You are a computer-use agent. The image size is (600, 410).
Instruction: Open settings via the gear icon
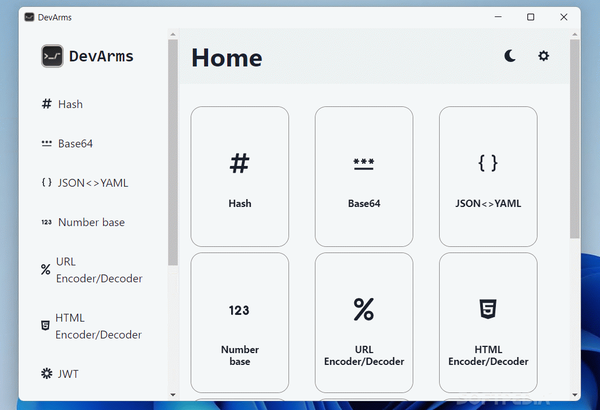click(x=543, y=56)
